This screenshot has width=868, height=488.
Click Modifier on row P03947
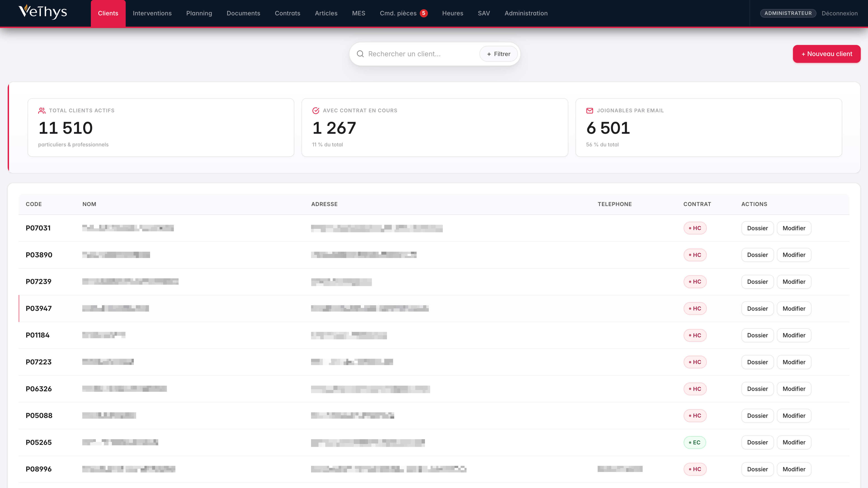[794, 308]
